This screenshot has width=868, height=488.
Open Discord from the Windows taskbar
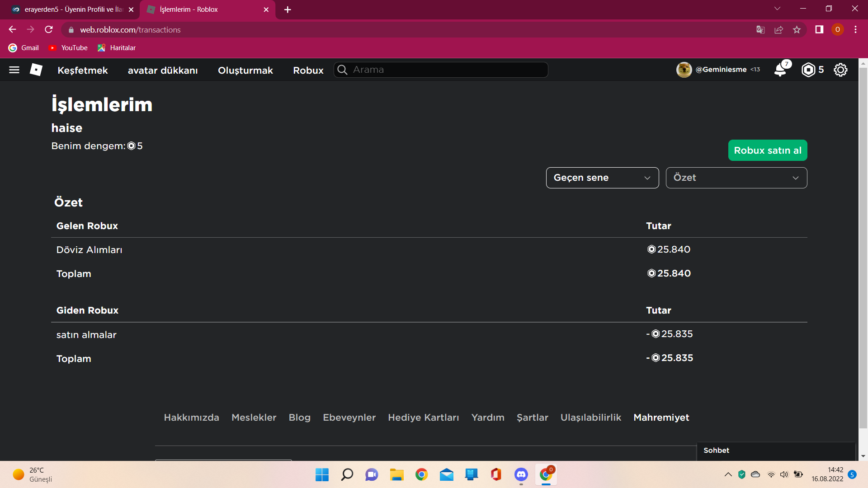(521, 474)
